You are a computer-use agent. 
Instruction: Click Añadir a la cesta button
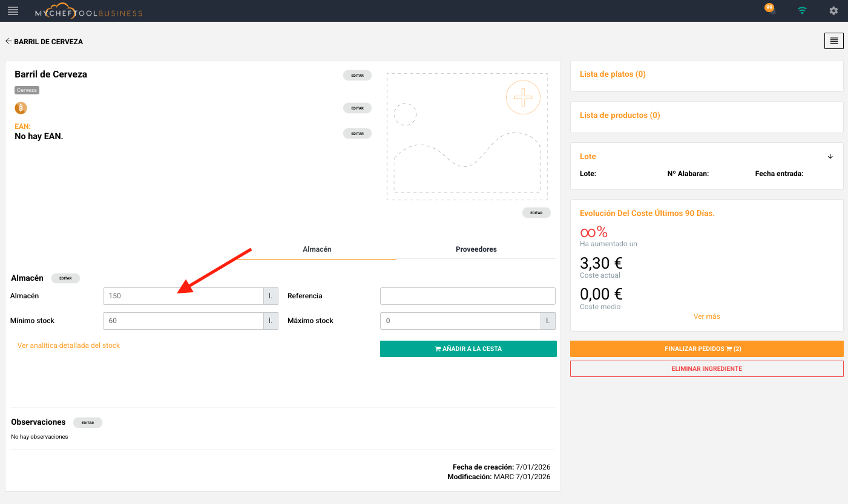coord(468,349)
